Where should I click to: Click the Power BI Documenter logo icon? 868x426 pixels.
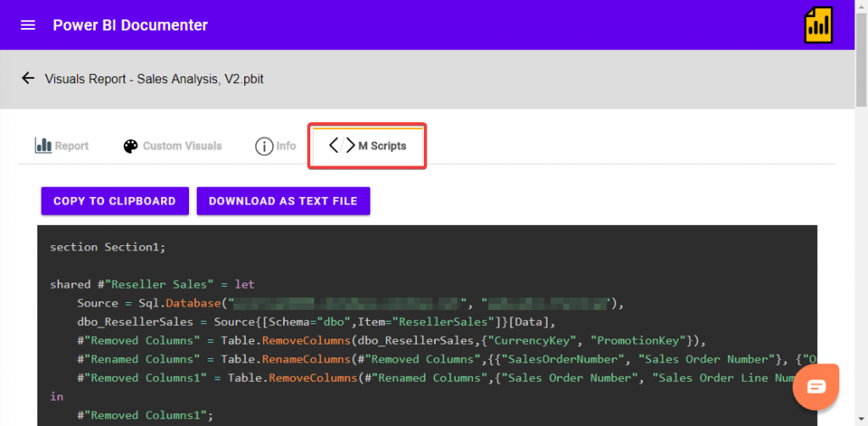[x=819, y=25]
